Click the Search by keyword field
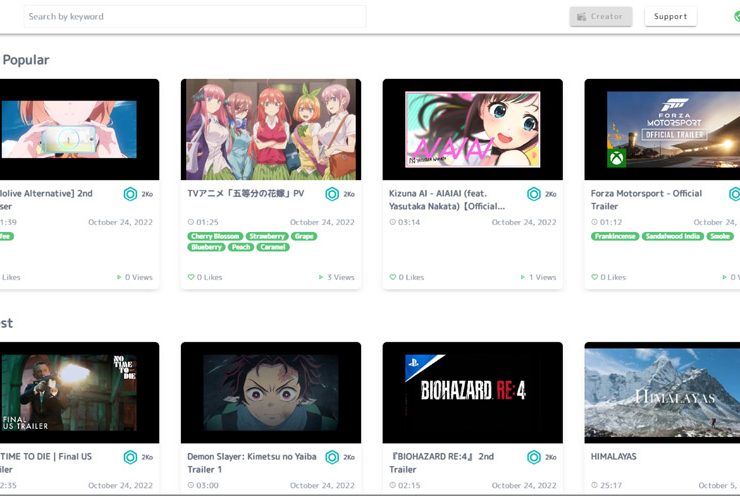Viewport: 740px width, 496px height. 195,17
